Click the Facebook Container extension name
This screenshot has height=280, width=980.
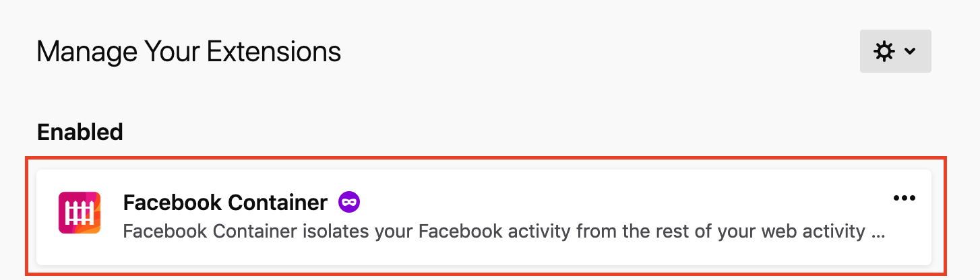pos(225,201)
